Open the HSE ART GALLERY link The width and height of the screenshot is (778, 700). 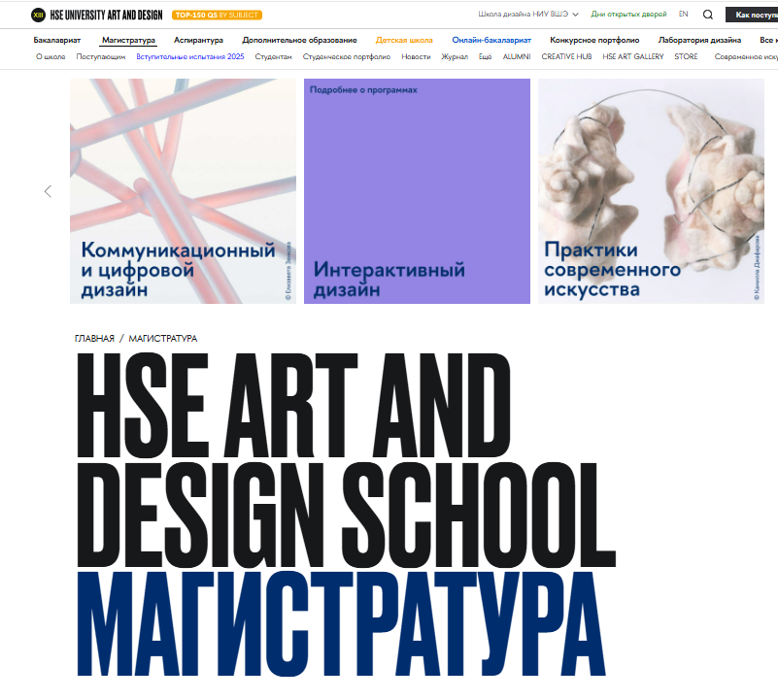click(x=633, y=57)
